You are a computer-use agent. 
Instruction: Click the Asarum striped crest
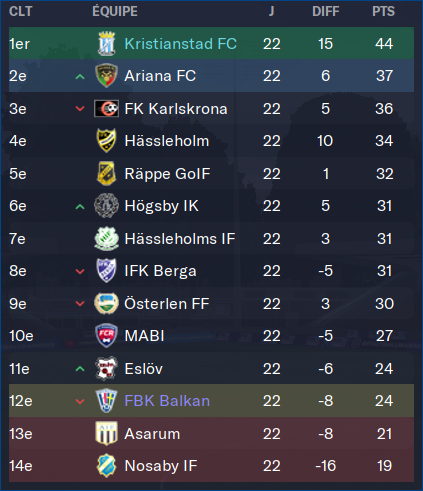point(106,433)
